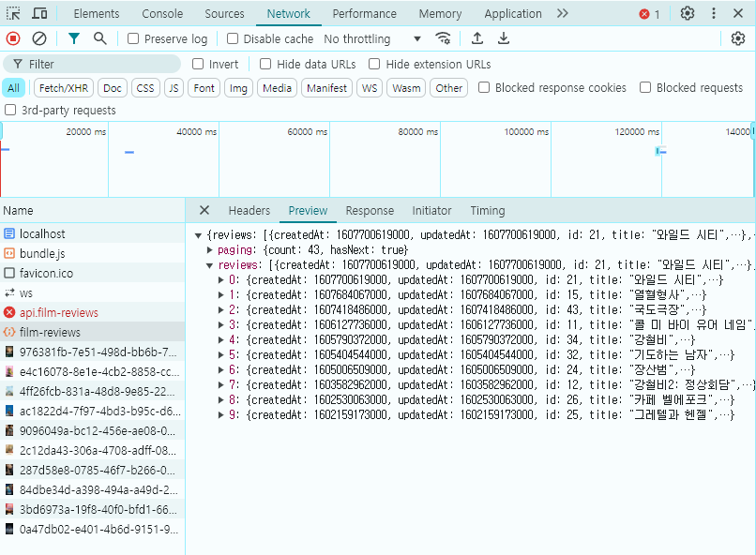Filter by WS type
The image size is (756, 555).
[370, 88]
